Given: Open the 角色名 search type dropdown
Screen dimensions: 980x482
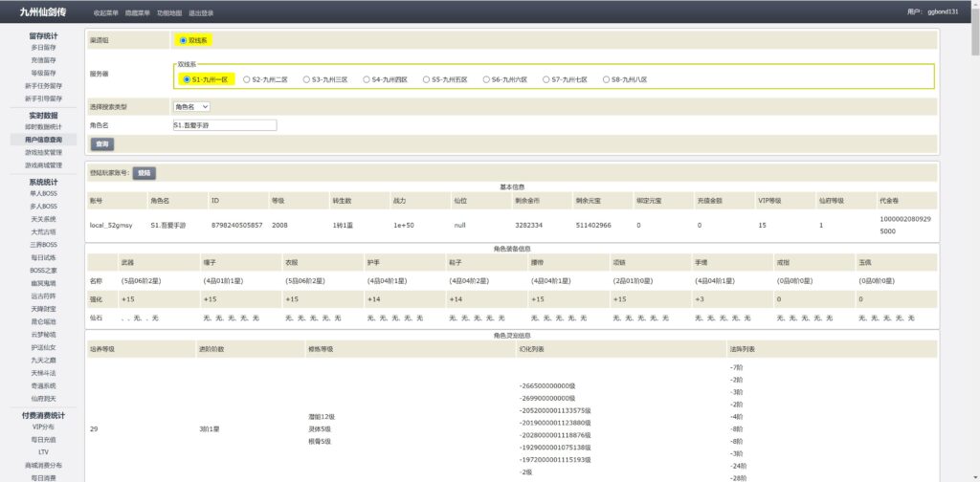Looking at the screenshot, I should [191, 106].
